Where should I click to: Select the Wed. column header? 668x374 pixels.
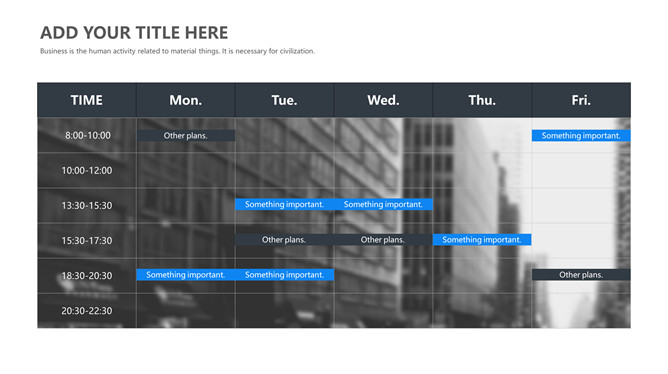point(383,100)
